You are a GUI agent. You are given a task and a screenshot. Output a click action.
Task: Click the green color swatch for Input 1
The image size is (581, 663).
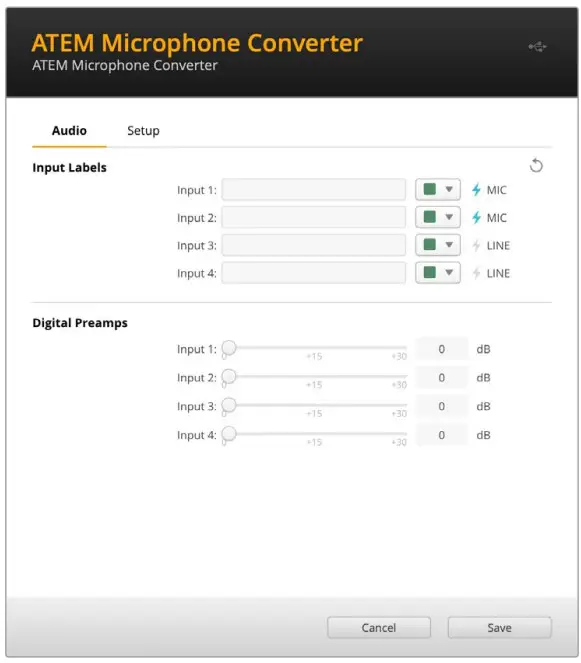(x=430, y=189)
